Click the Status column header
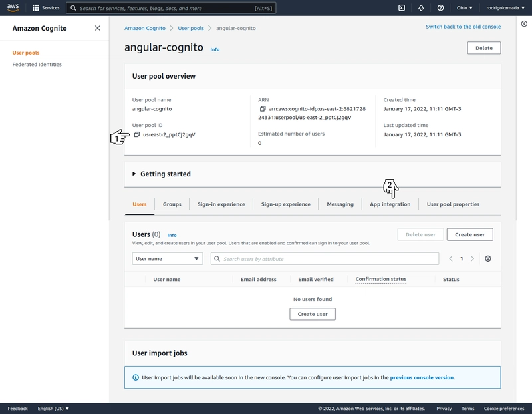This screenshot has height=414, width=532. click(451, 279)
